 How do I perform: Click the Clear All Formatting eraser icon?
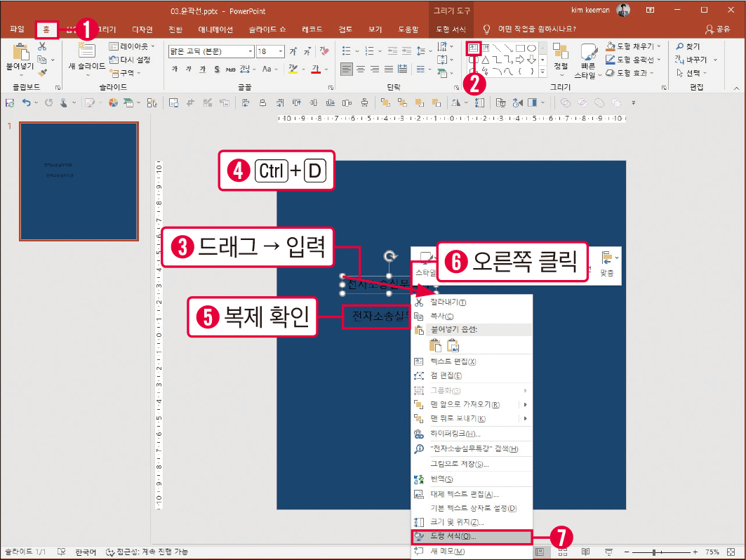point(324,51)
